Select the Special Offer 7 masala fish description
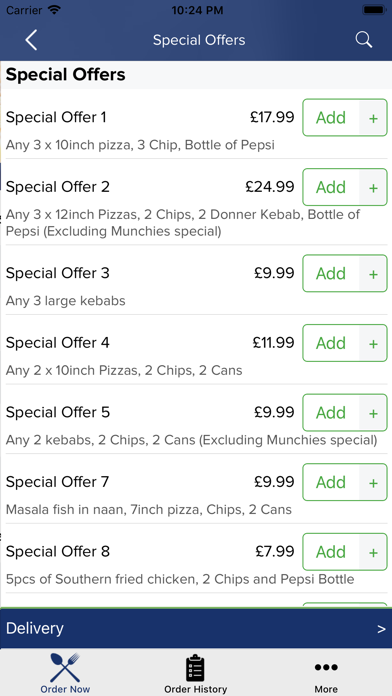 (x=149, y=510)
